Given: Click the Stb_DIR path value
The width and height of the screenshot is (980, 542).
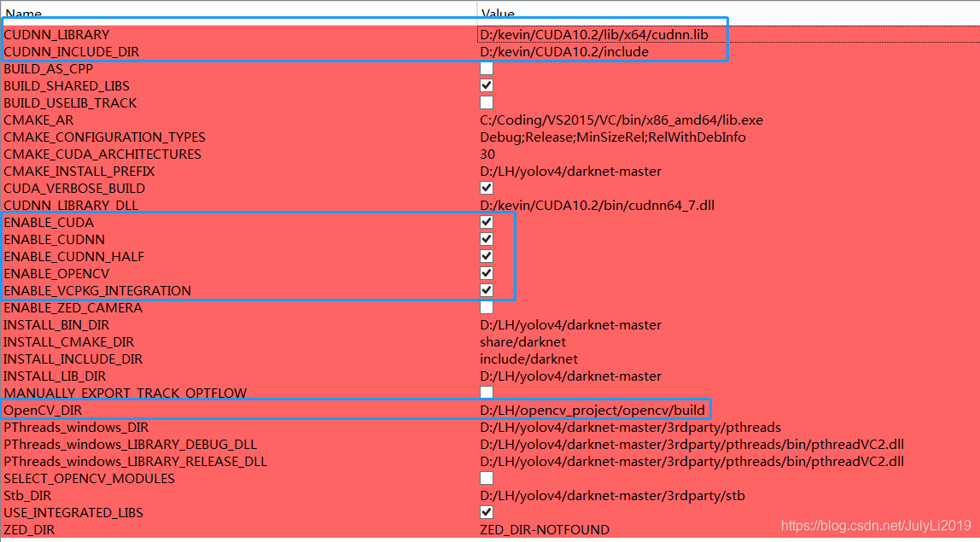Looking at the screenshot, I should pos(613,496).
